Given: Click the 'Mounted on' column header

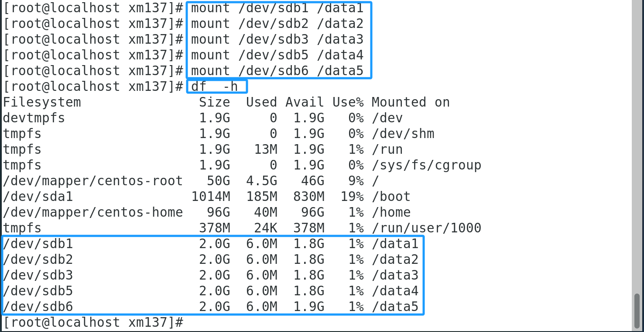Looking at the screenshot, I should point(410,102).
